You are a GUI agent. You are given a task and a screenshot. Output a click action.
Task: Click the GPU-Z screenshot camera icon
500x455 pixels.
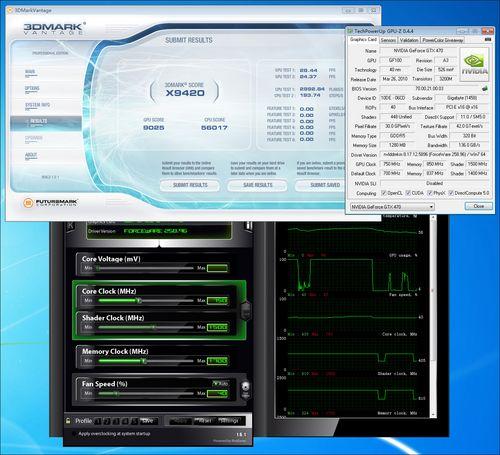(488, 40)
